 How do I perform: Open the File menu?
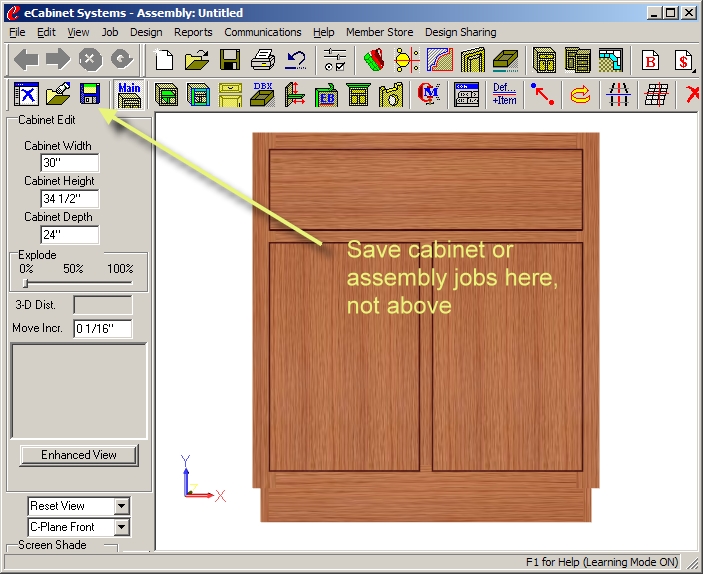point(17,32)
